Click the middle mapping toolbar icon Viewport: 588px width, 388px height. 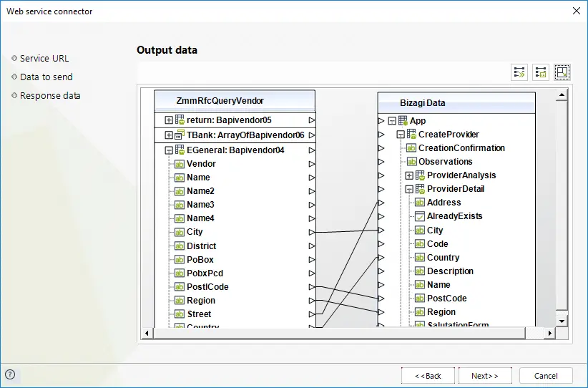click(x=541, y=72)
